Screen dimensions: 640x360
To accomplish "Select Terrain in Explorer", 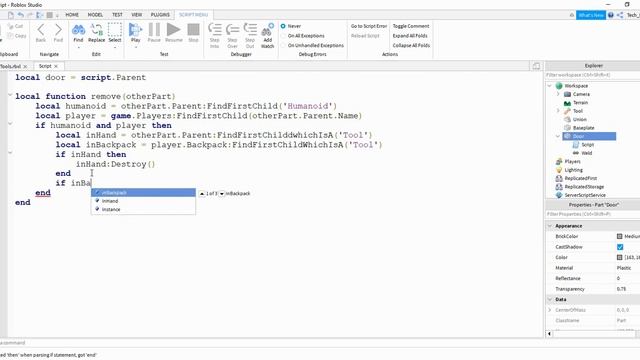I will [x=580, y=103].
